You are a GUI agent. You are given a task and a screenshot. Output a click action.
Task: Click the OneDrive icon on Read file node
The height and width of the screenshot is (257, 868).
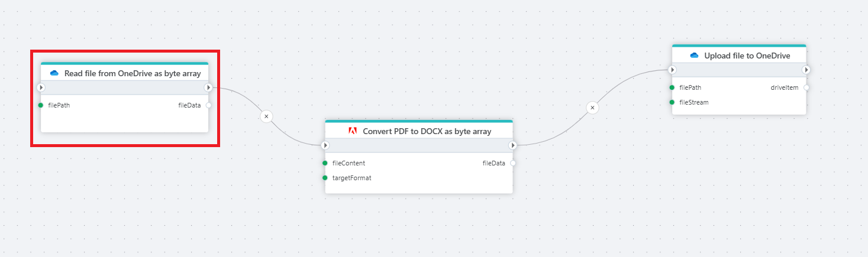[x=54, y=73]
